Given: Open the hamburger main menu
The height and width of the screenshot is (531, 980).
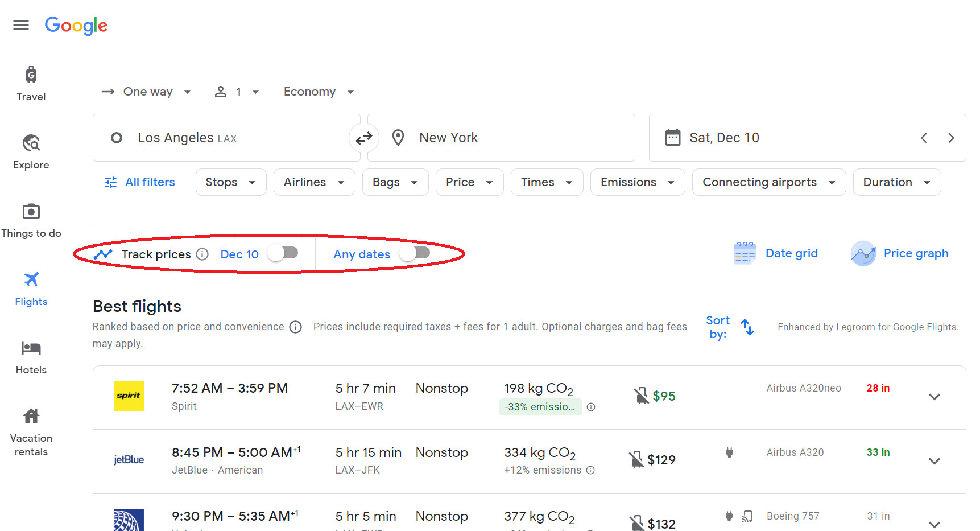Looking at the screenshot, I should (21, 25).
